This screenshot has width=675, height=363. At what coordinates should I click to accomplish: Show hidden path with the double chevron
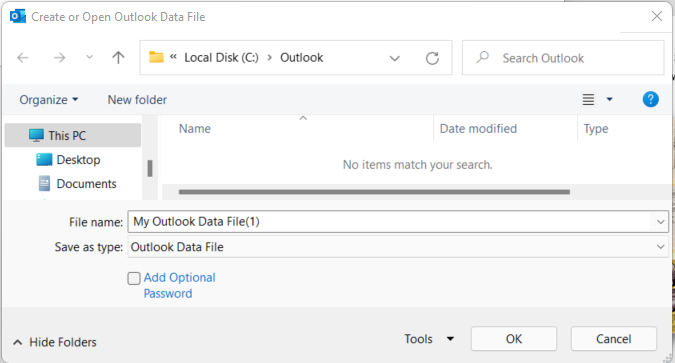[x=173, y=57]
